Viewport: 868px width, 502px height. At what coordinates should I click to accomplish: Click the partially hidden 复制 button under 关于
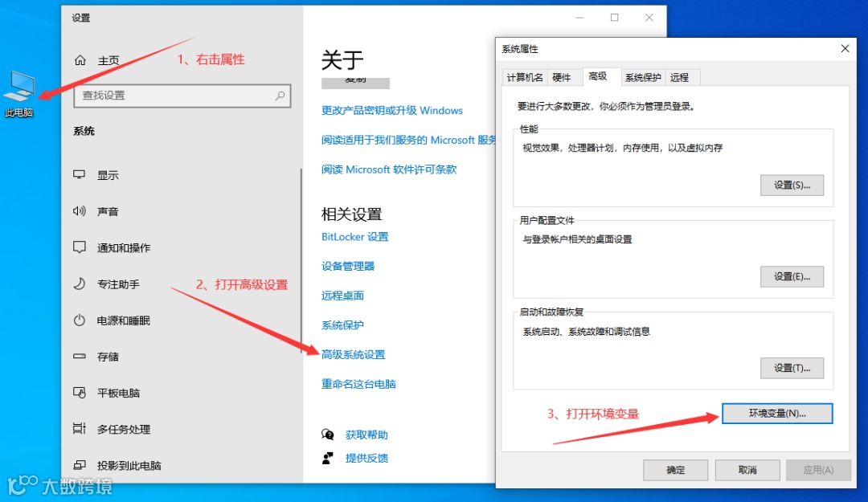click(355, 83)
